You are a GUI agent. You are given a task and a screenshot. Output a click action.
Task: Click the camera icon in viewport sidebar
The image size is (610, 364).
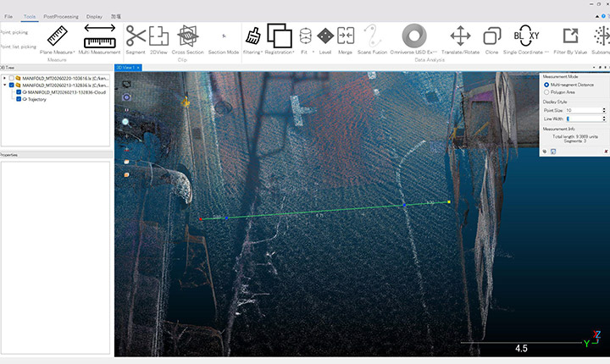point(126,97)
